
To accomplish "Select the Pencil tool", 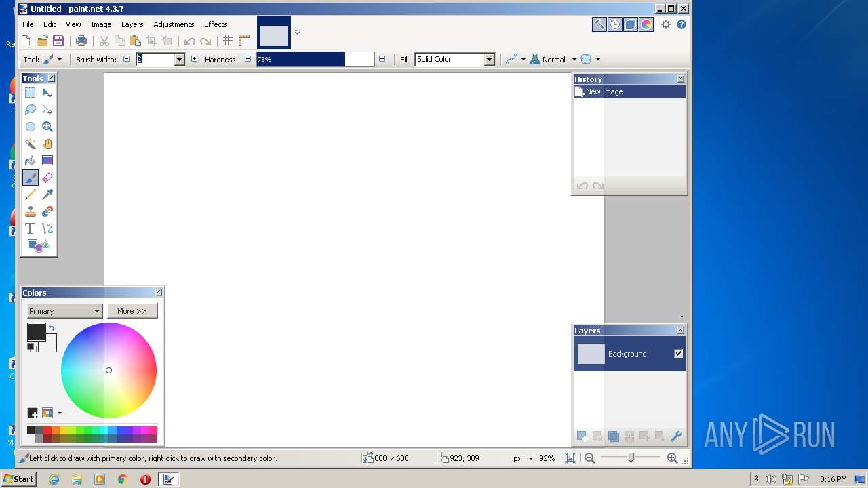I will click(x=31, y=195).
